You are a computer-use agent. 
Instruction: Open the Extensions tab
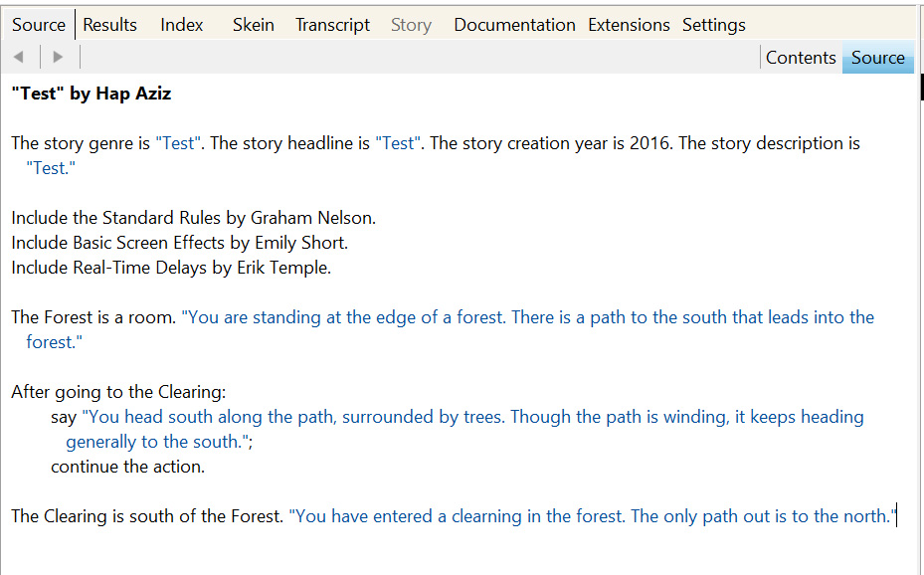[x=629, y=25]
